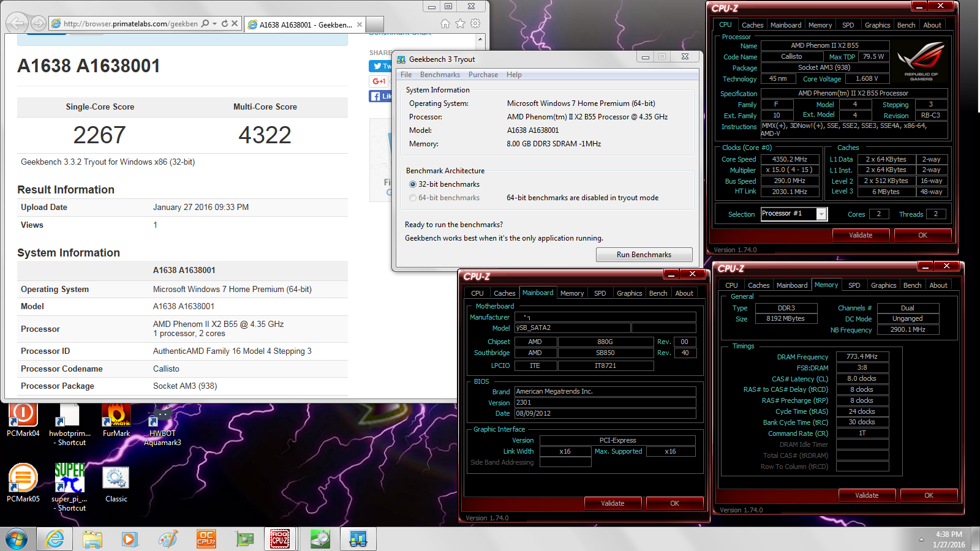Click Validate in Memory CPU-Z window
980x551 pixels.
click(x=867, y=495)
